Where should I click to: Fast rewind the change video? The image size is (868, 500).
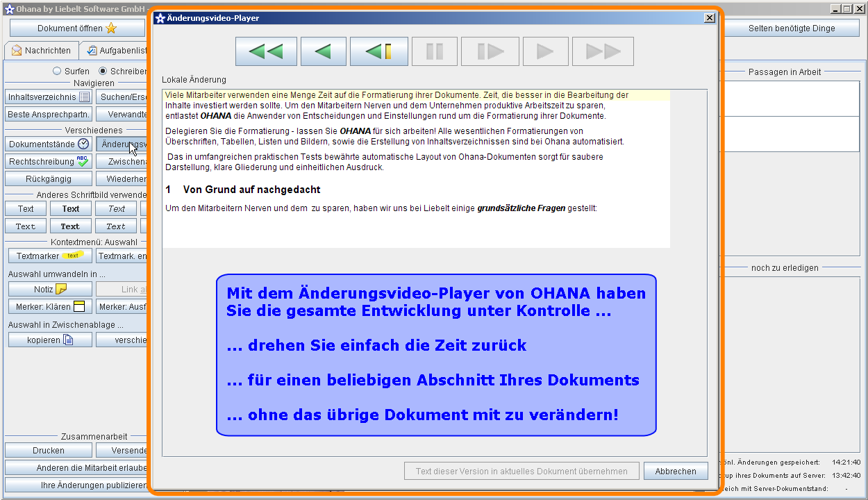point(266,51)
